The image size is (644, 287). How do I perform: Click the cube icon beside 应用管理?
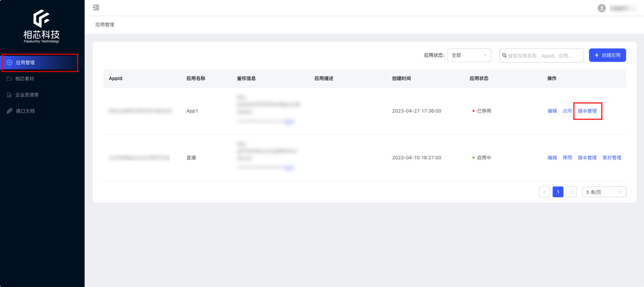(x=10, y=63)
